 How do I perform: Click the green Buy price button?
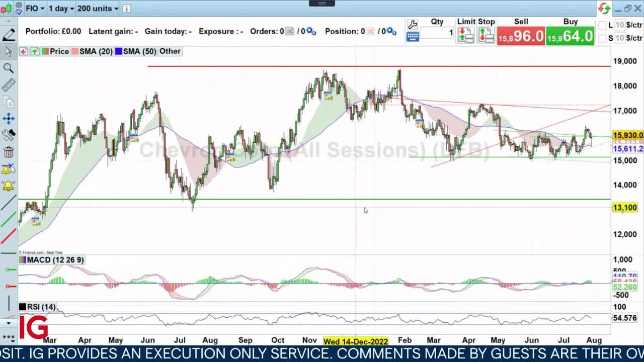click(570, 36)
